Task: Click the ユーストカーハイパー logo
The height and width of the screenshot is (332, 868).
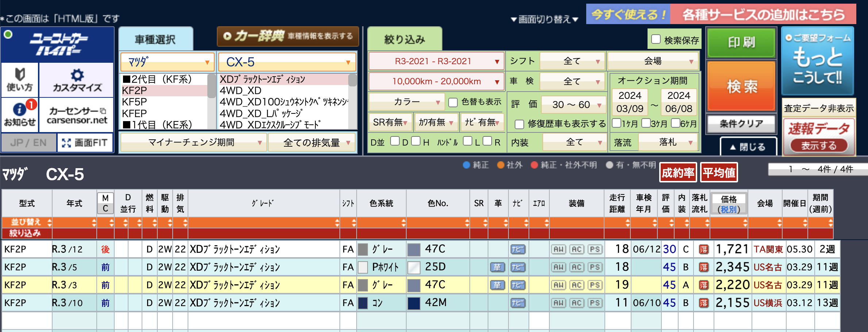Action: point(58,44)
